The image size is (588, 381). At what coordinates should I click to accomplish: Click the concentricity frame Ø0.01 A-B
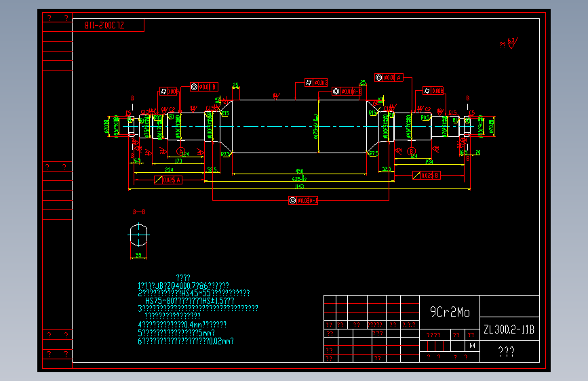pos(347,91)
